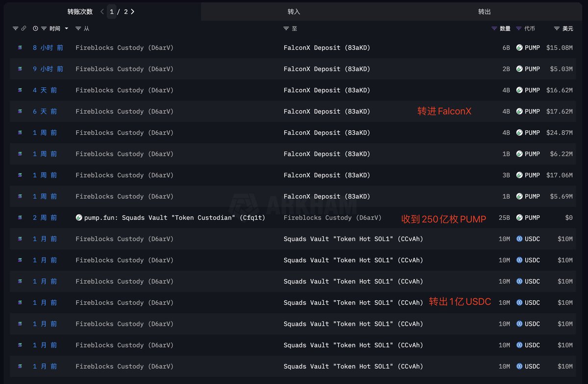Click the PUMP token icon in the 25B row
Screen dimensions: 588x384
pyautogui.click(x=519, y=217)
